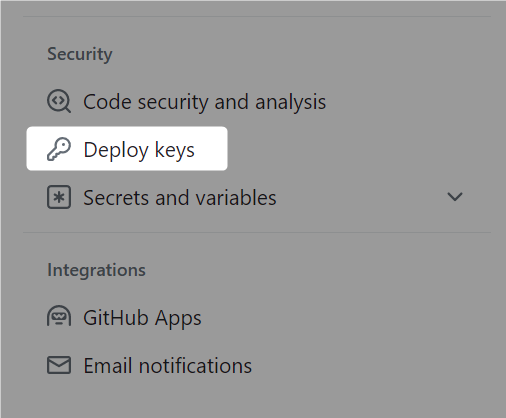
Task: Click the highlighted Deploy keys row background
Action: 127,149
